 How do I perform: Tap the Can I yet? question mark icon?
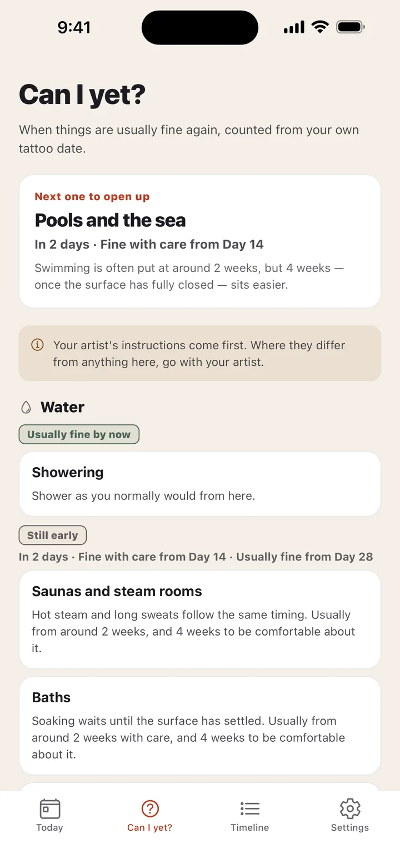tap(150, 809)
